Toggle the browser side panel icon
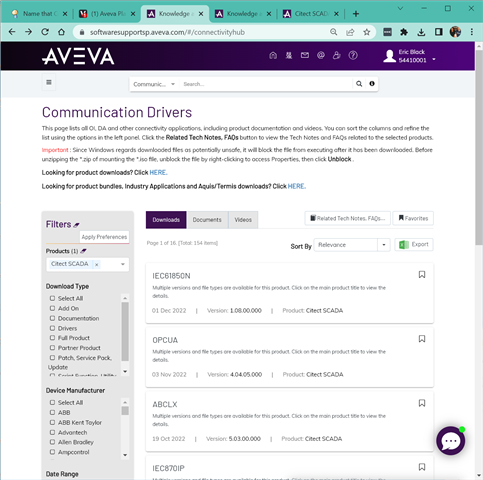 (x=438, y=32)
